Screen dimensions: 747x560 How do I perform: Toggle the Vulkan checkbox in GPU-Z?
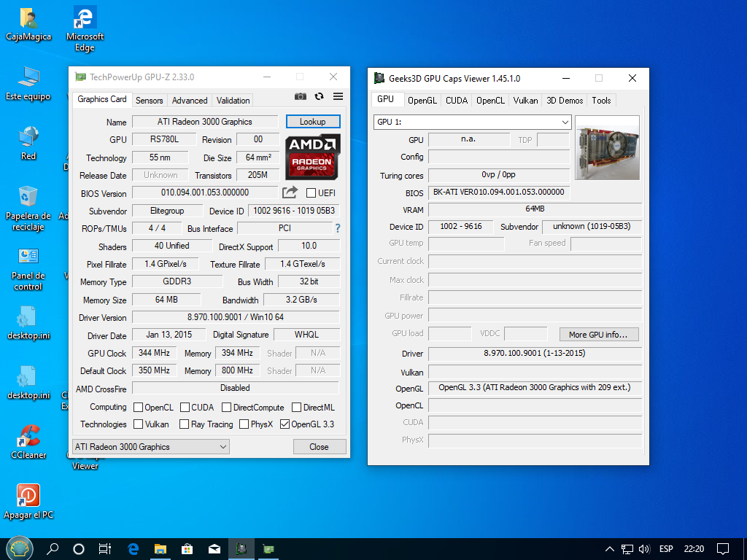click(x=138, y=424)
